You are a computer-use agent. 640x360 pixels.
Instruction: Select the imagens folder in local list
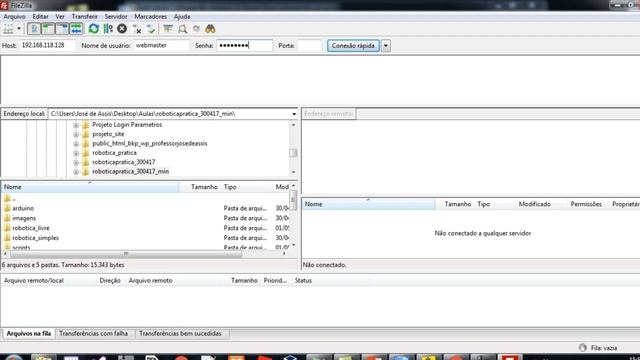click(24, 218)
